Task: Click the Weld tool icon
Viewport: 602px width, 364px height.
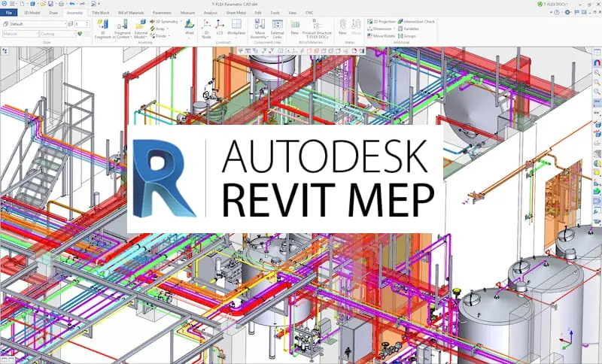Action: tap(190, 25)
